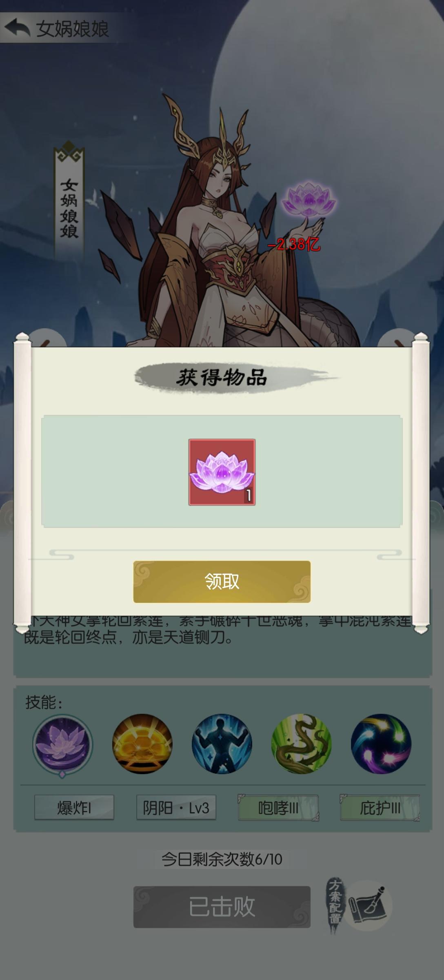This screenshot has width=444, height=980.
Task: Open 方案配置 scroll and brush icon
Action: (359, 906)
